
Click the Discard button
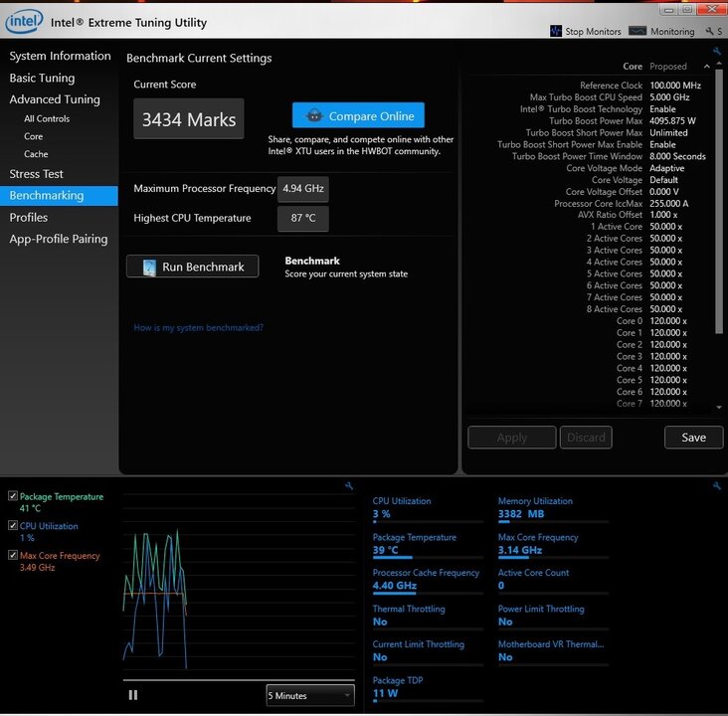pos(586,438)
